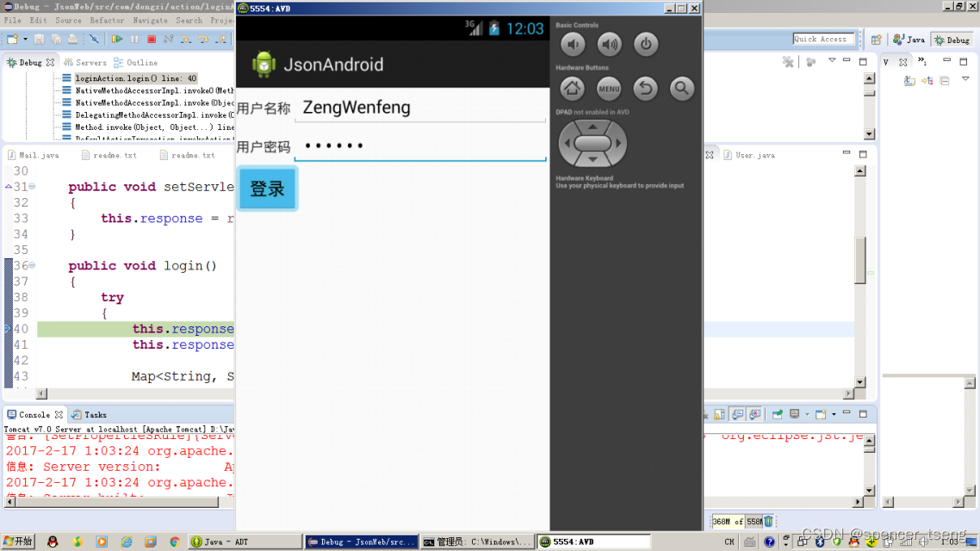Tap the 登录 login button in emulator
The width and height of the screenshot is (980, 551).
pos(267,189)
